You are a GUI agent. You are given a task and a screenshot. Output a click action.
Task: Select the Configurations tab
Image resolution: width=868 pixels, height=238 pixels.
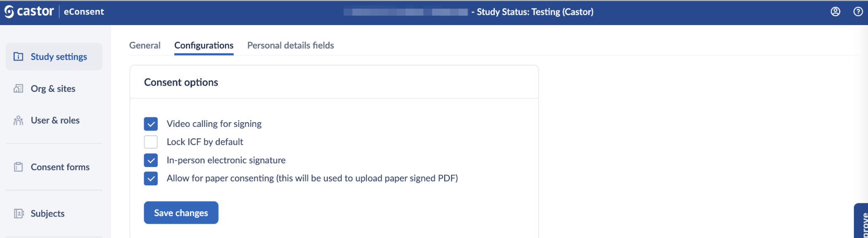click(x=204, y=45)
